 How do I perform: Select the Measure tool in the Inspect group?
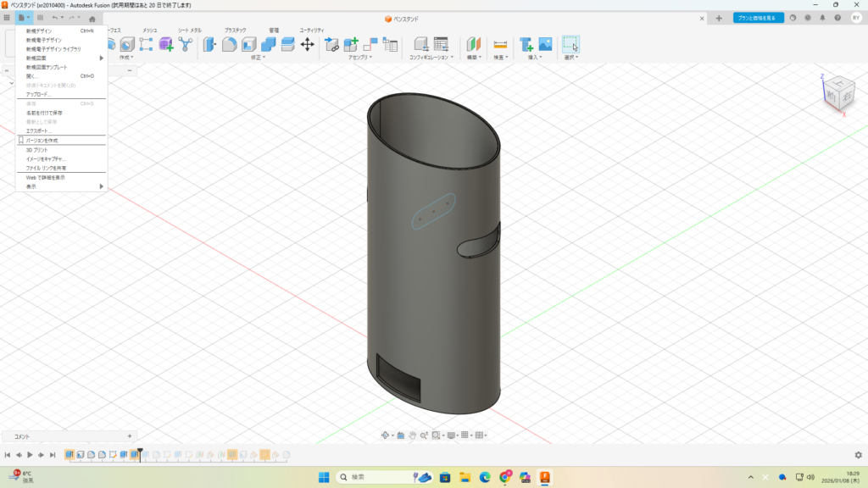(500, 44)
